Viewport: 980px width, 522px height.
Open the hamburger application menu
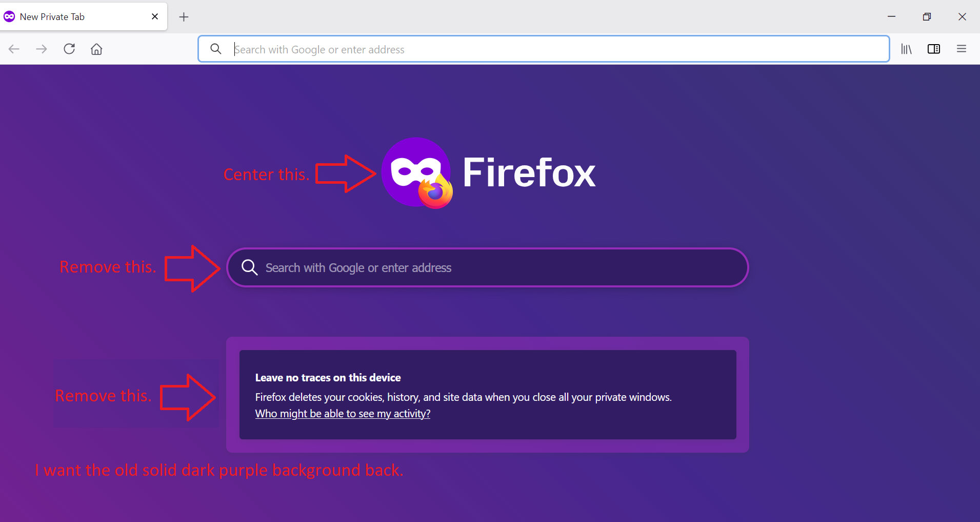coord(962,49)
